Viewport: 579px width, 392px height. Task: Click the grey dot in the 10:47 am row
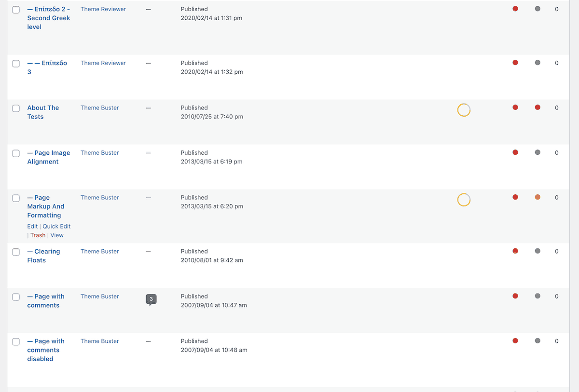coord(538,296)
